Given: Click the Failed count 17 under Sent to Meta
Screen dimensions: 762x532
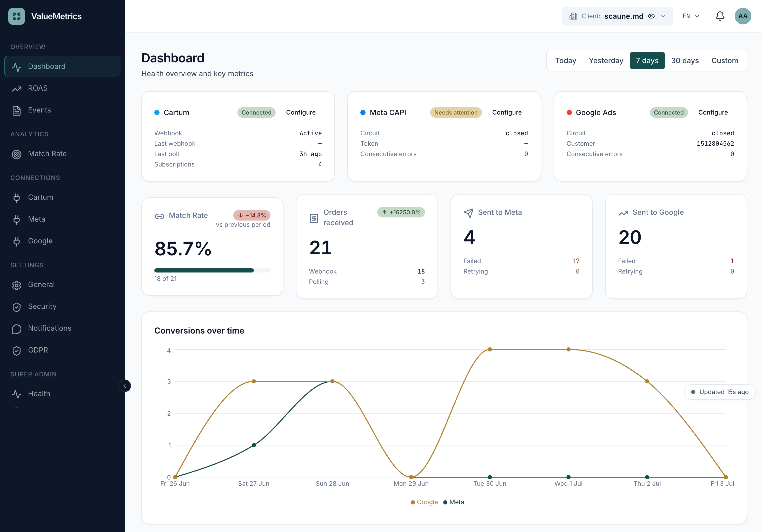Looking at the screenshot, I should point(576,261).
